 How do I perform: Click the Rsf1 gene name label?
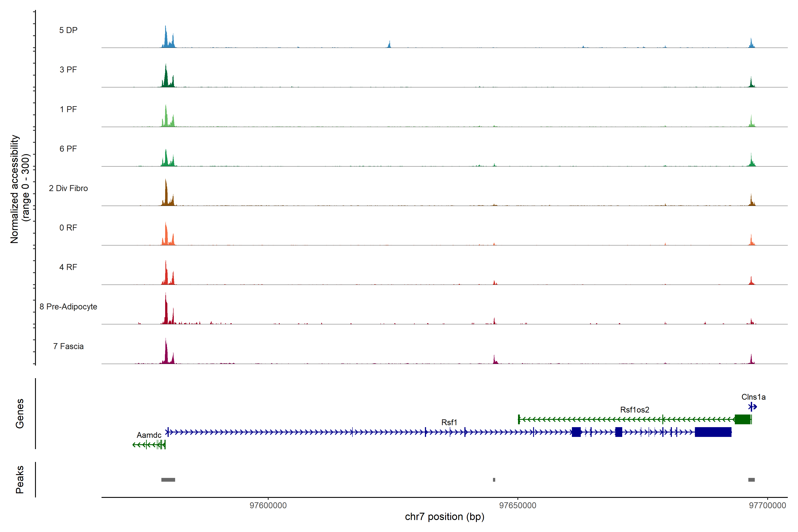449,422
